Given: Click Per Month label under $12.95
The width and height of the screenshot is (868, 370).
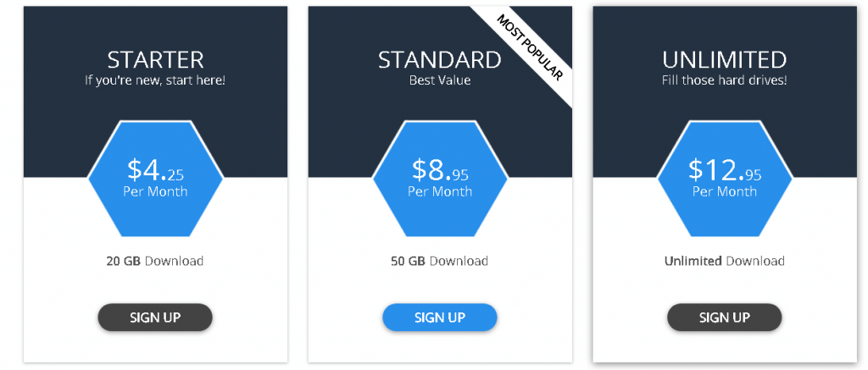Looking at the screenshot, I should 725,191.
